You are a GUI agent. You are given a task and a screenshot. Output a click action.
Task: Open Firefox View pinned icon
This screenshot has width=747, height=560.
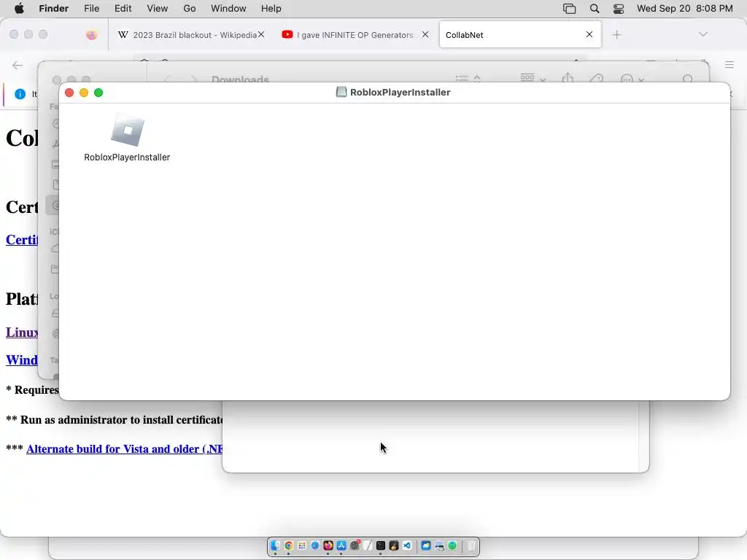[x=91, y=35]
